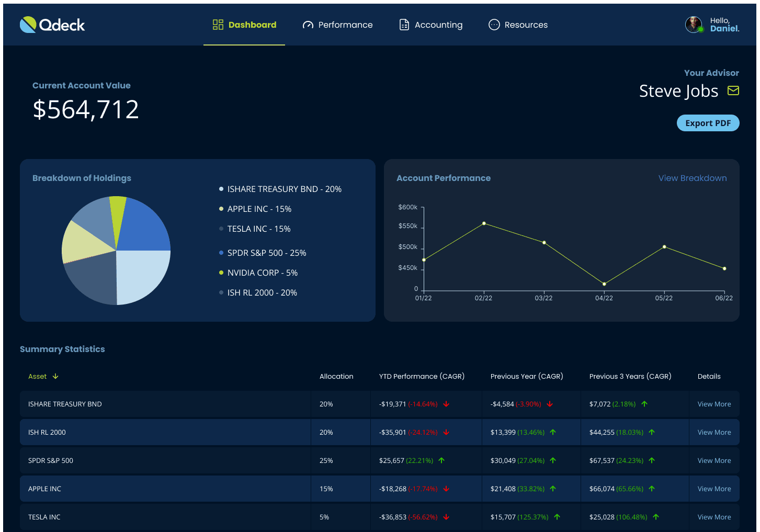This screenshot has height=532, width=760.
Task: Select legend entry ISH RL 2000 - 20%
Action: coord(258,292)
